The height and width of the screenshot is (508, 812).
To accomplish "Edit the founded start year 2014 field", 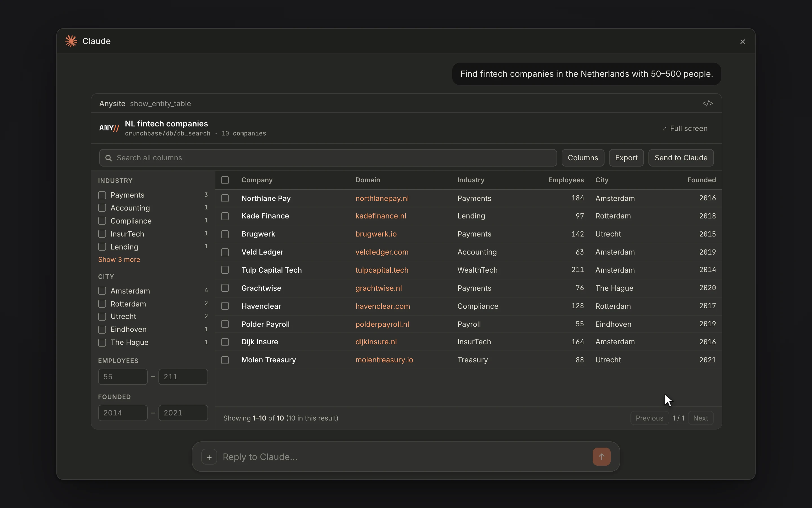I will 122,413.
